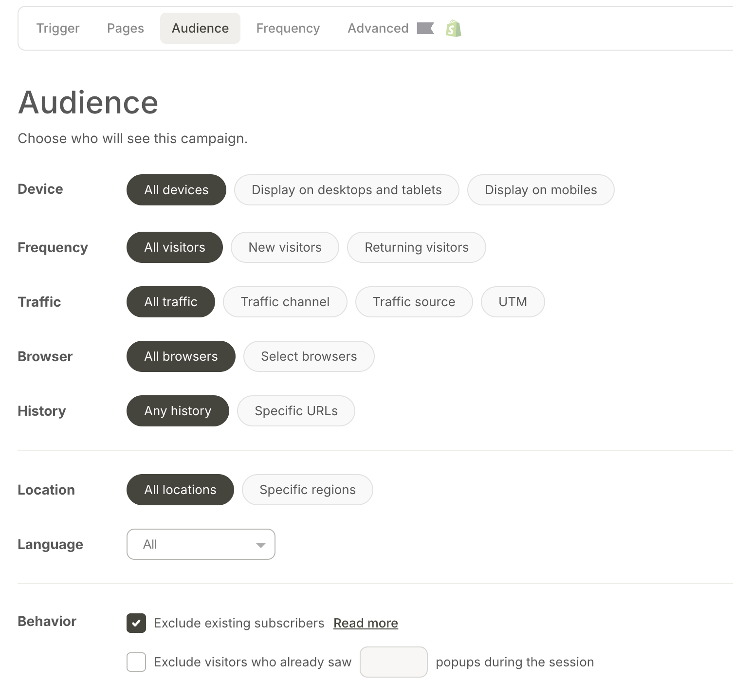Go to the Frequency tab
This screenshot has width=733, height=700.
288,29
